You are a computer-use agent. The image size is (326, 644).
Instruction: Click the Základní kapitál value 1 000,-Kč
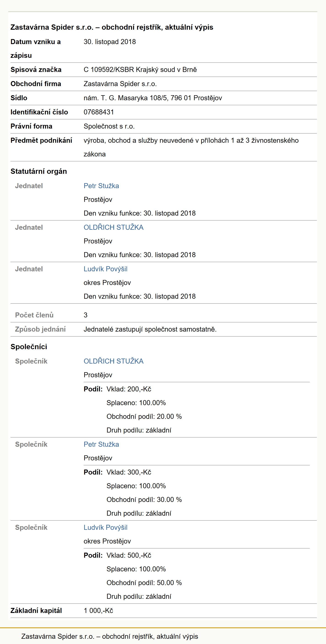tap(98, 610)
